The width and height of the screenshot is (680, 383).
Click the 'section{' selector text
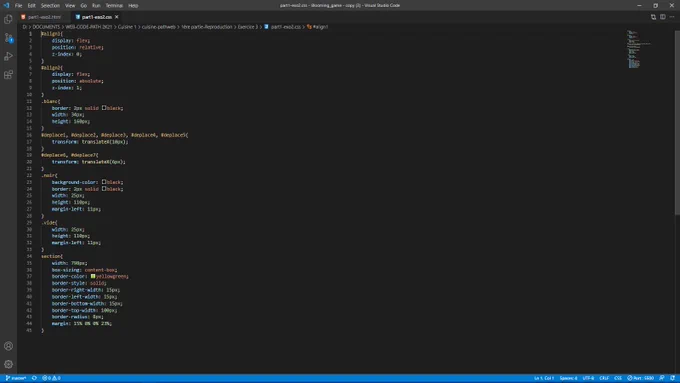point(52,256)
